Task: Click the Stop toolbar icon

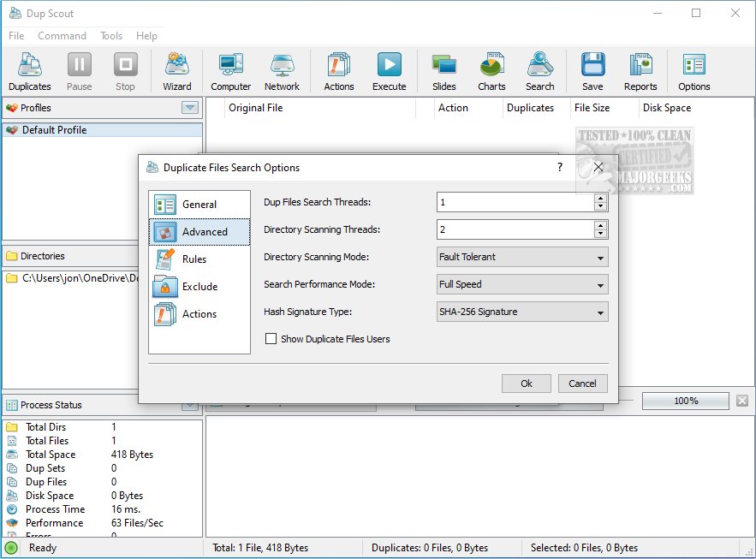Action: pyautogui.click(x=125, y=72)
